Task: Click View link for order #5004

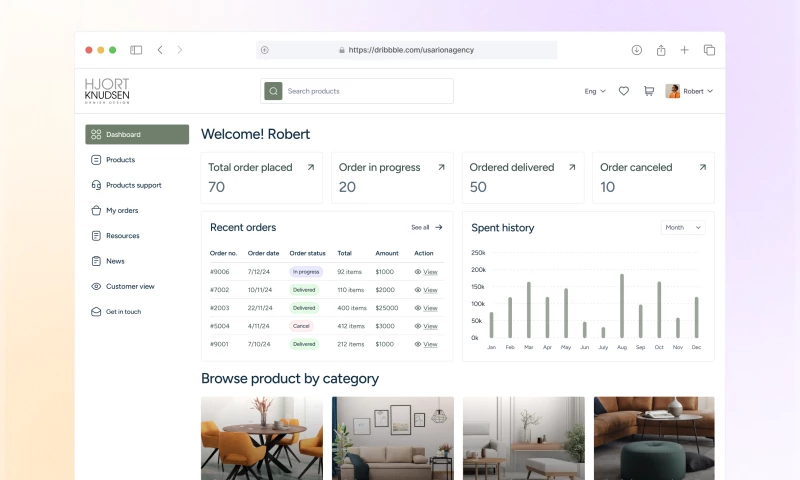Action: click(430, 326)
